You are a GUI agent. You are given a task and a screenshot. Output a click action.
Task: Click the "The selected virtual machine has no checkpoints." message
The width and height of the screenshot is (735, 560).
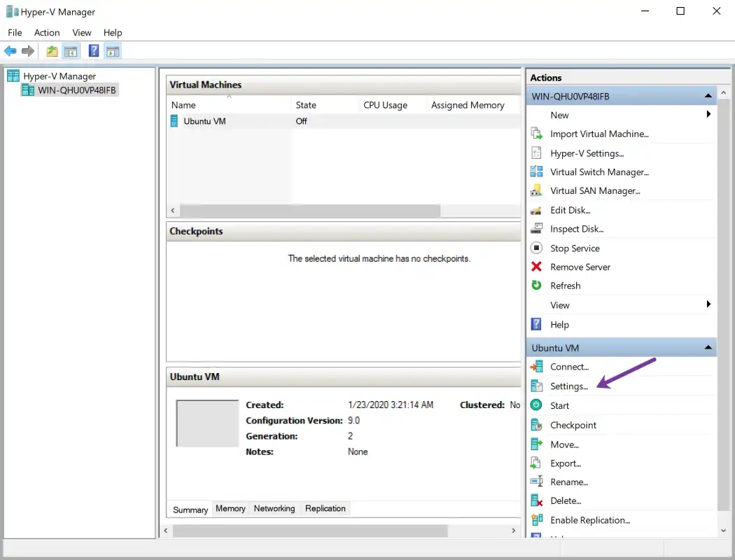pos(379,258)
